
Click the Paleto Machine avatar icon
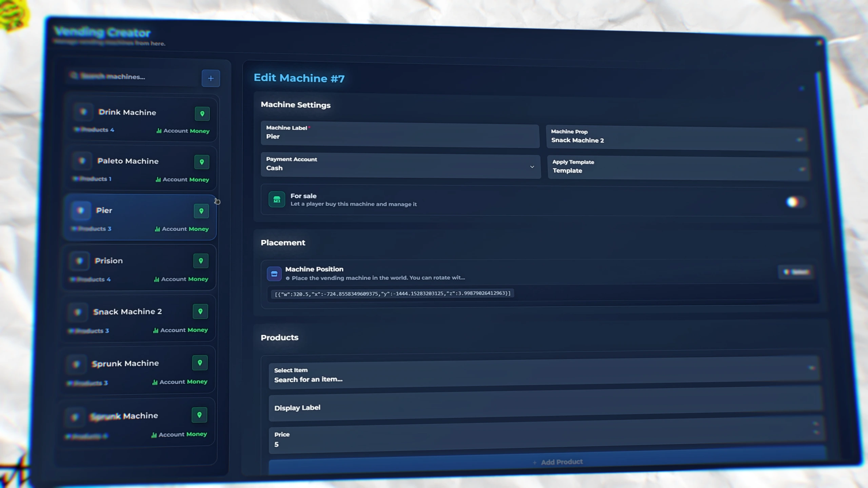click(x=82, y=161)
